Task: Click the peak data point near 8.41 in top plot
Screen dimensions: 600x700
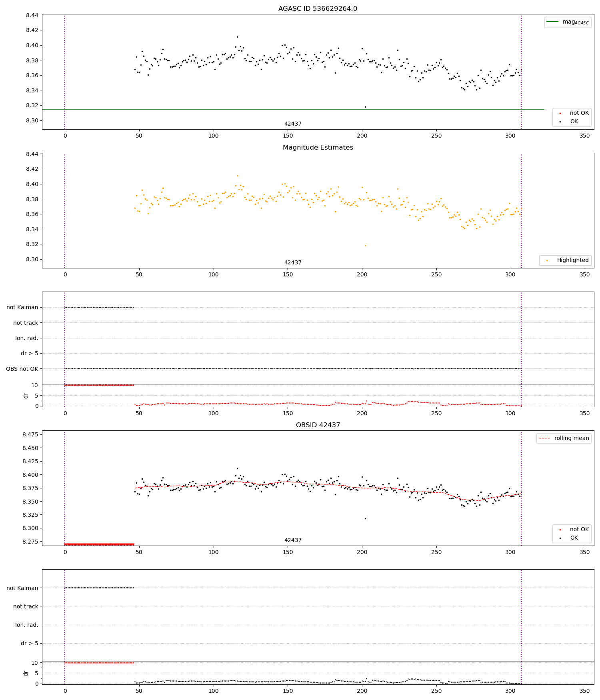Action: (x=237, y=37)
